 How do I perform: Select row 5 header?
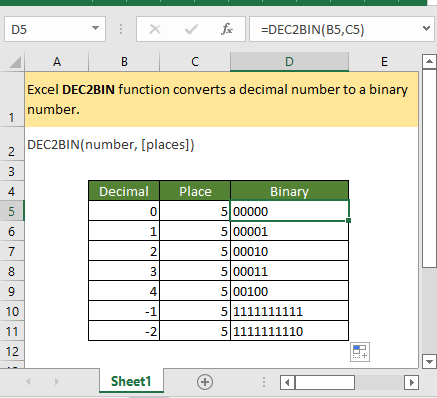pyautogui.click(x=12, y=211)
